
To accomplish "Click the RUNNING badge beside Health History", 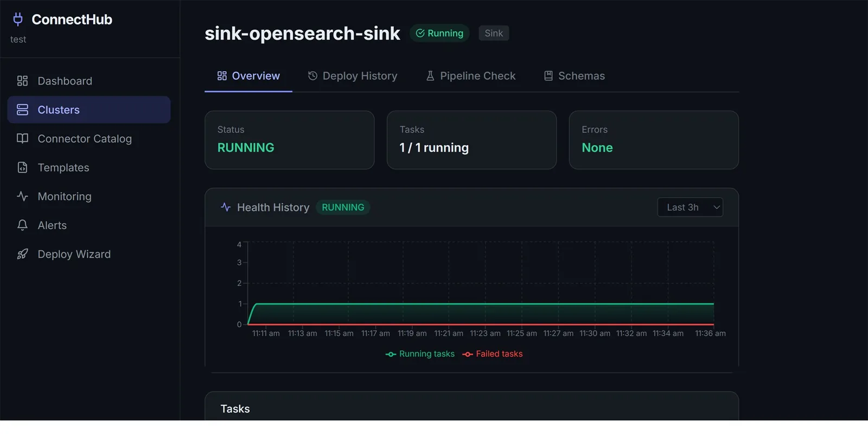I will point(343,207).
